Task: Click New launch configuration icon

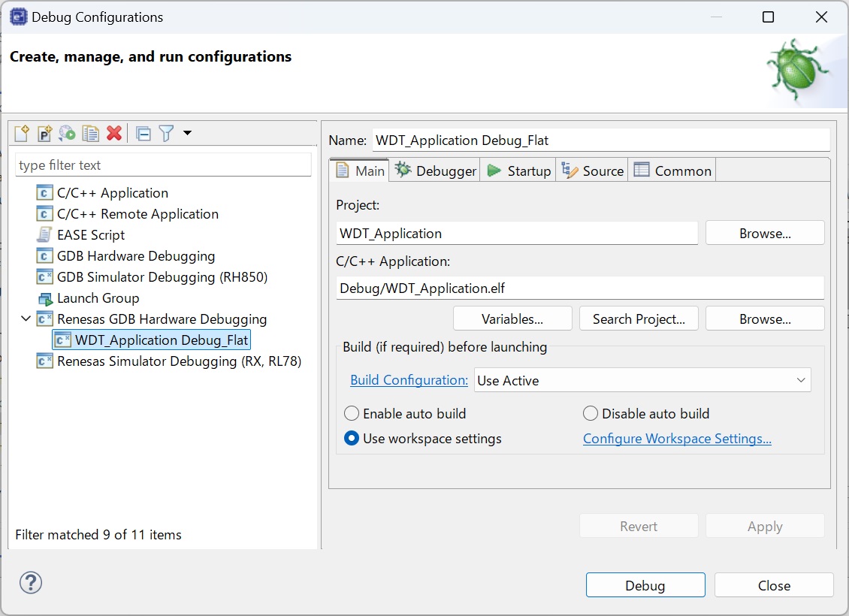Action: tap(22, 133)
